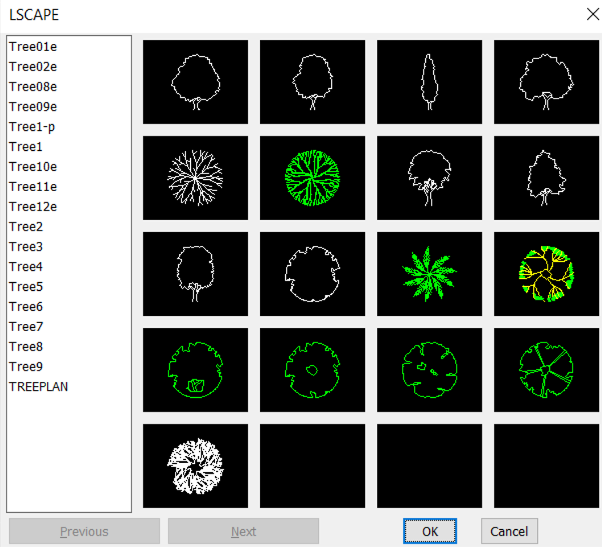Select green canopy with radial branch lines
This screenshot has width=602, height=547.
(x=546, y=370)
